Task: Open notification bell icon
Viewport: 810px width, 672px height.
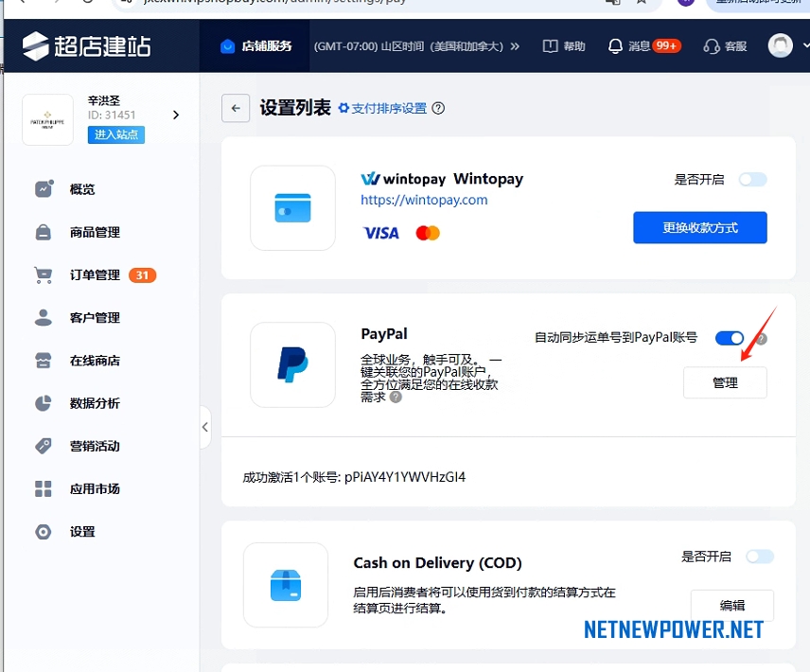Action: [615, 46]
